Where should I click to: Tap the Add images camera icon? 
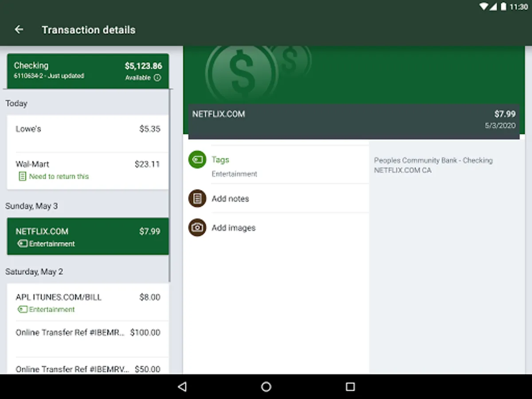197,227
